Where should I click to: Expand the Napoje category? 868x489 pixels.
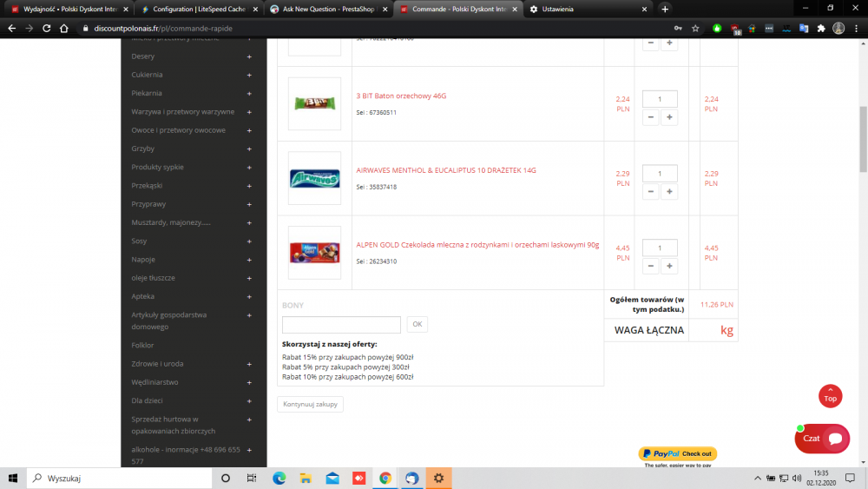[x=249, y=260]
